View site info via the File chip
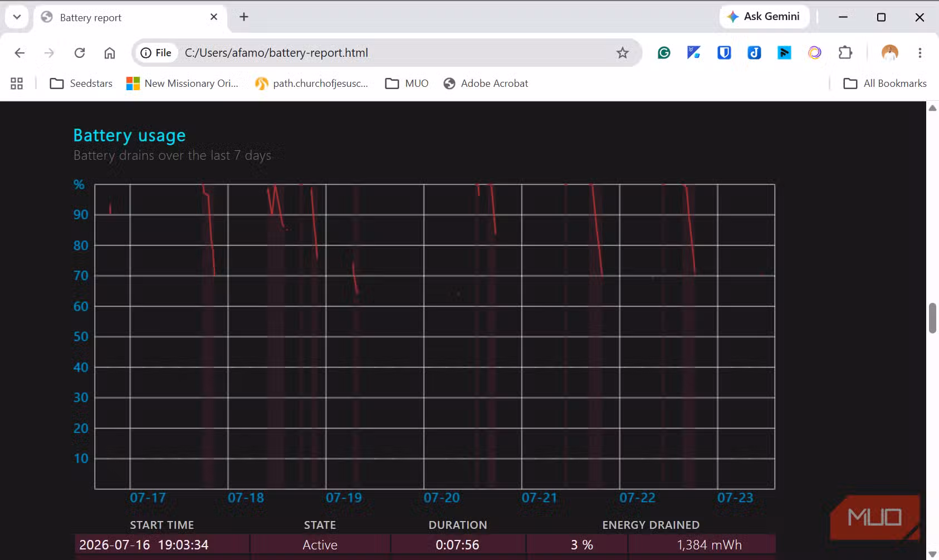 [157, 53]
